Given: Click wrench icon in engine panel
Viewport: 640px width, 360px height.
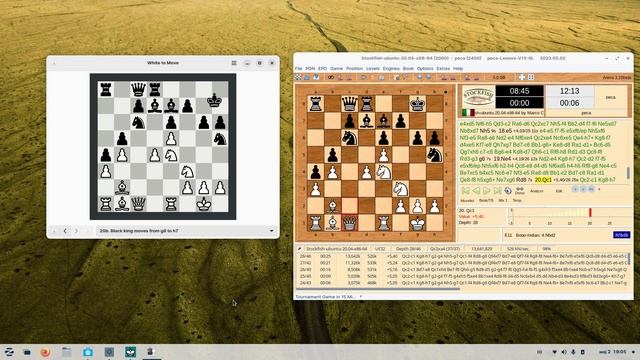Looking at the screenshot, I should [299, 249].
